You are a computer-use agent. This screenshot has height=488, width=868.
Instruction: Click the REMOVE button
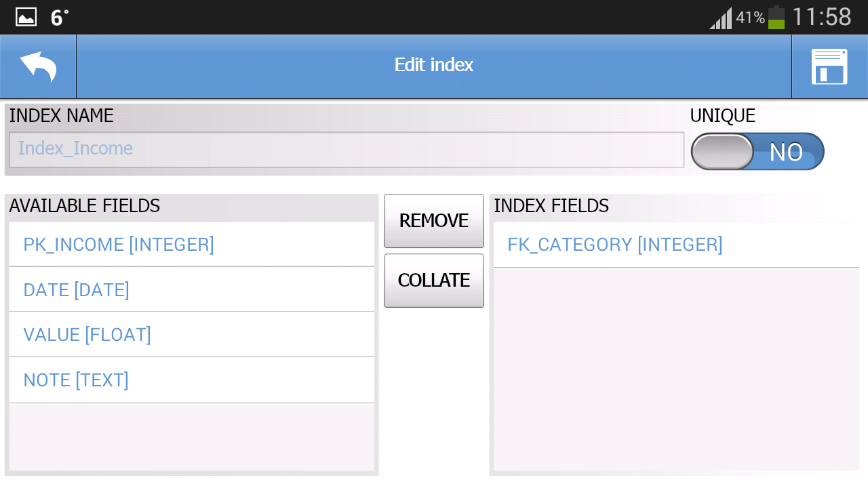pos(433,220)
